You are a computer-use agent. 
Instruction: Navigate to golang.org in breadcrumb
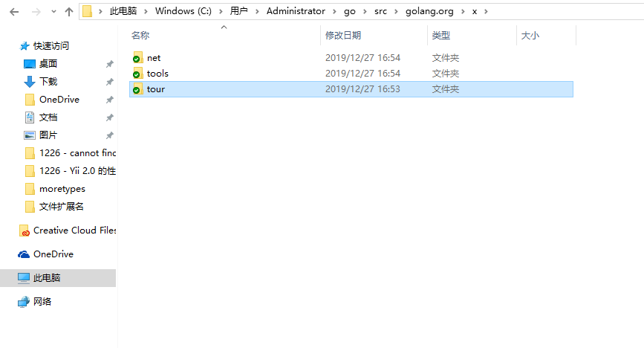[429, 11]
